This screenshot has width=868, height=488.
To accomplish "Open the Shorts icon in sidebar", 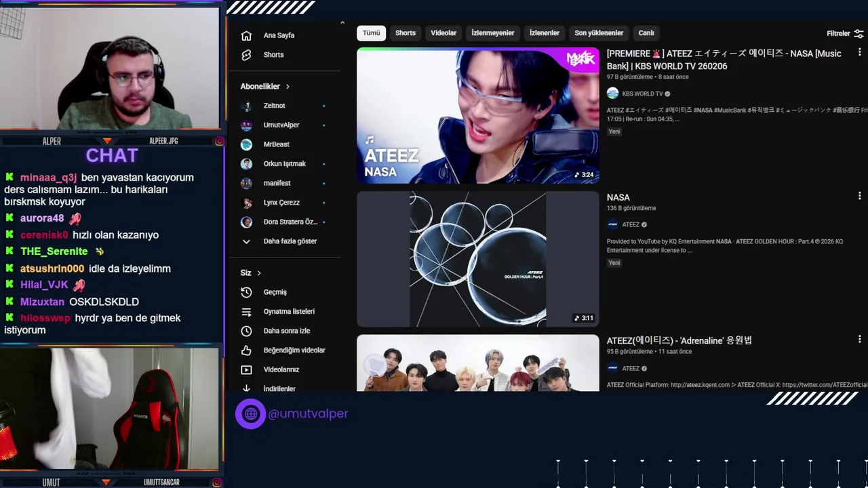I will [x=246, y=55].
